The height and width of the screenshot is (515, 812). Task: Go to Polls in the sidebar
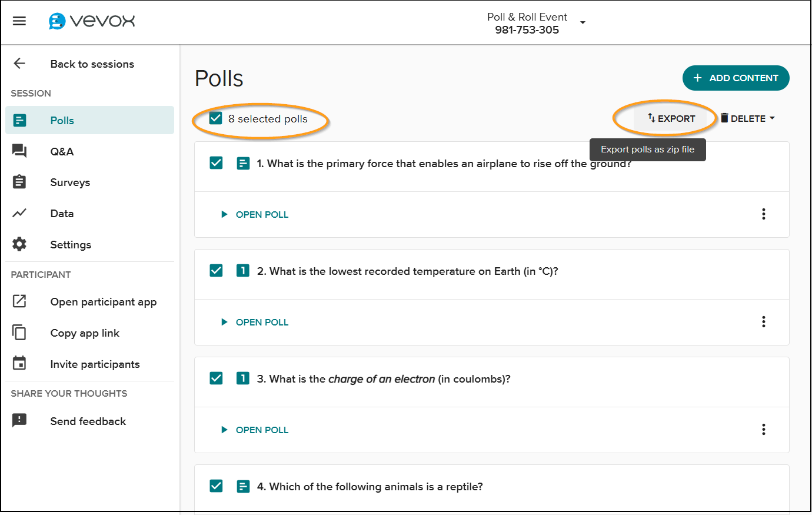(x=90, y=120)
